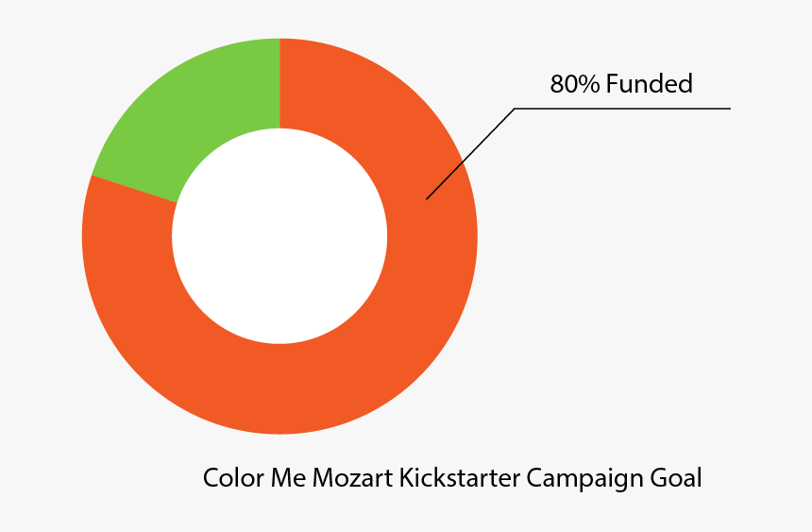Click the word "Goal" in the caption

[675, 478]
